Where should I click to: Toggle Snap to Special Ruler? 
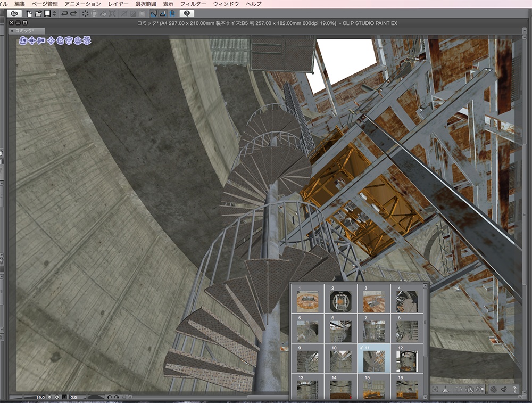(163, 14)
